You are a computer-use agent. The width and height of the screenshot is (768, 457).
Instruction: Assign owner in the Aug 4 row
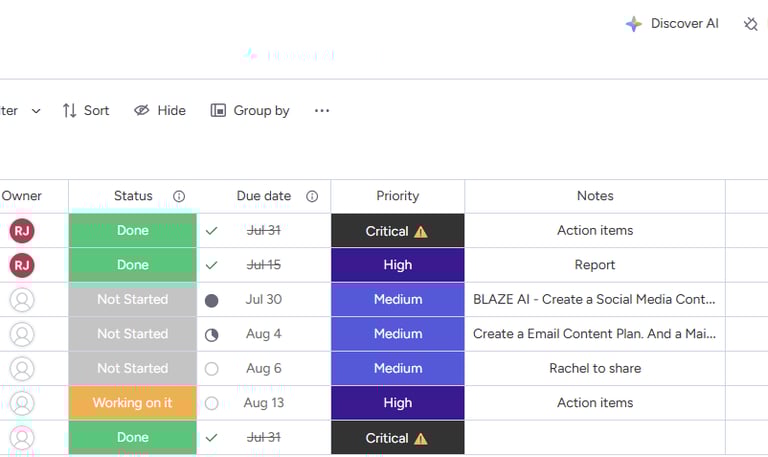(22, 334)
